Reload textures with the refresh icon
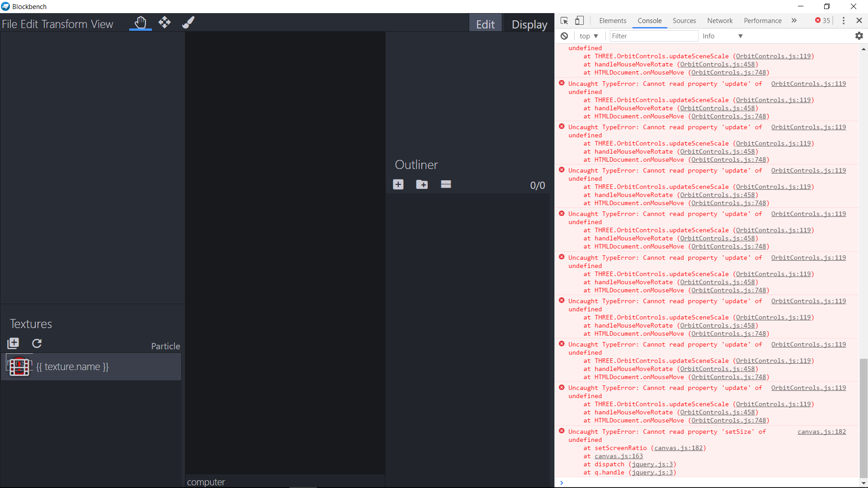 coord(37,343)
